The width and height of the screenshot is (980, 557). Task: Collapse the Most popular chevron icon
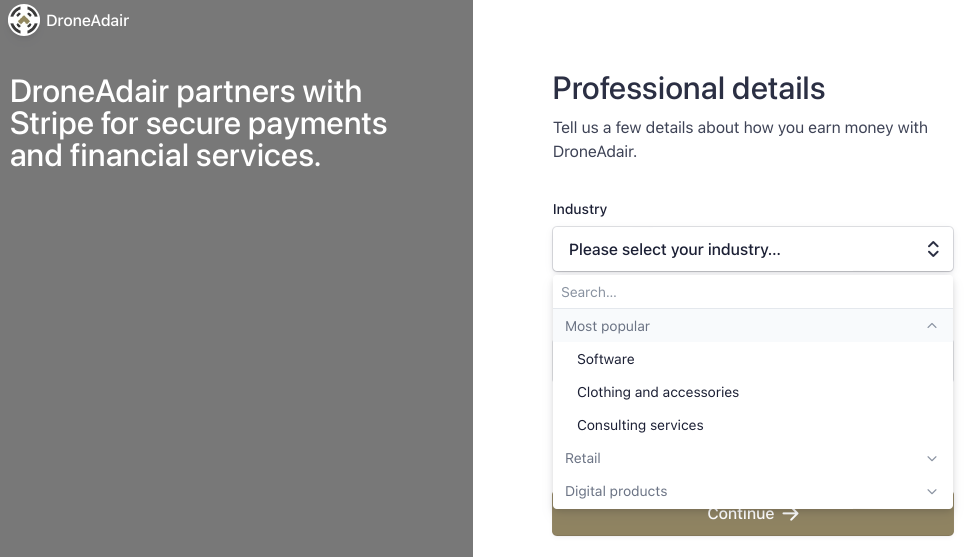[932, 326]
